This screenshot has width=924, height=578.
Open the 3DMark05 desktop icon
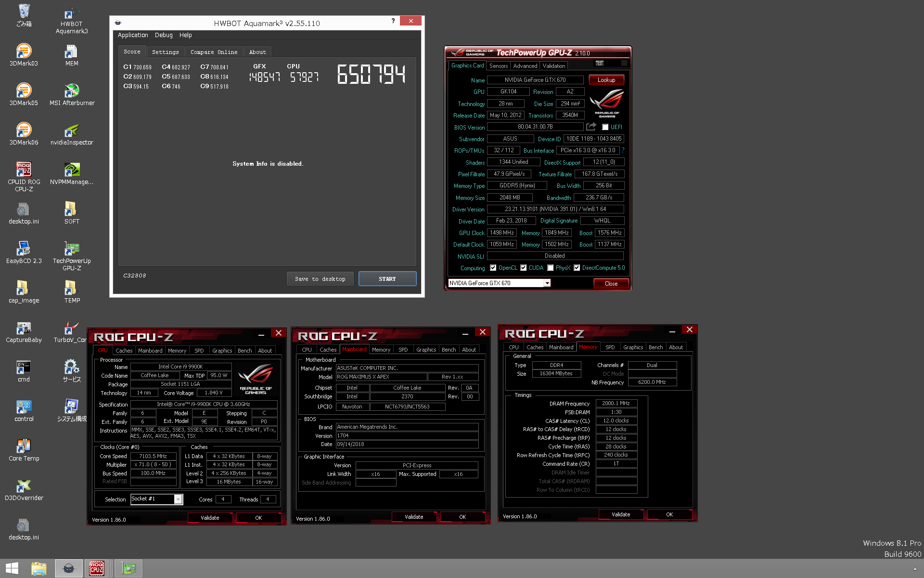pyautogui.click(x=24, y=94)
